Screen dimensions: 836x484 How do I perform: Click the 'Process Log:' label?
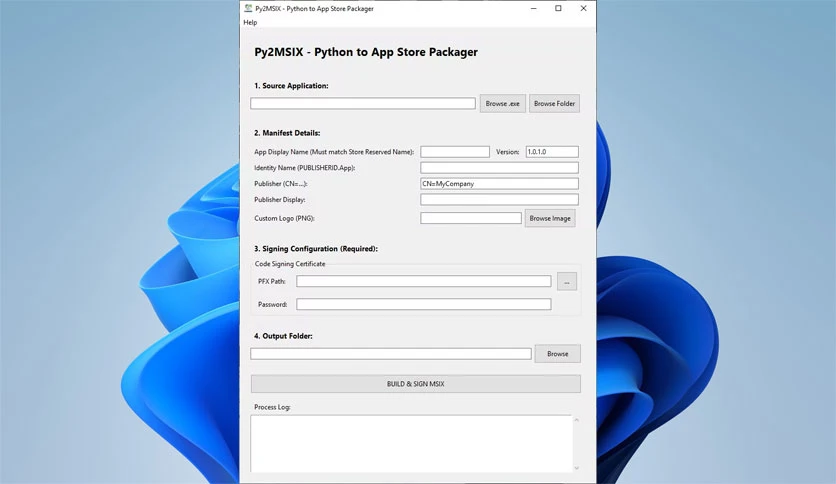pos(272,407)
